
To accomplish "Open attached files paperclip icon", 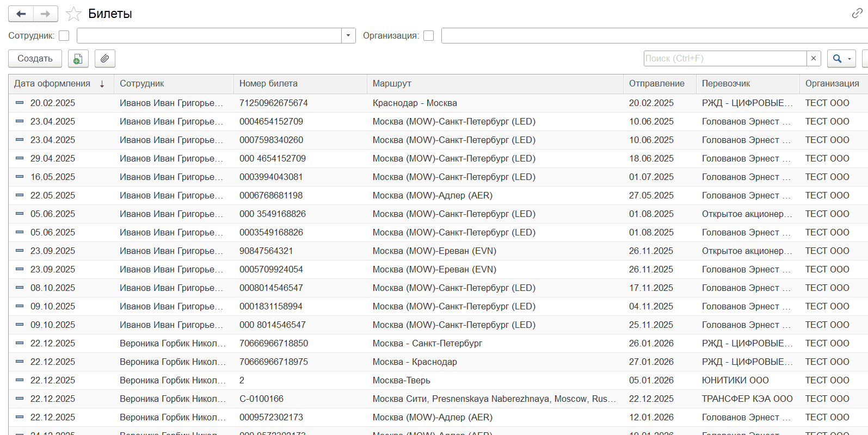I will pyautogui.click(x=105, y=59).
